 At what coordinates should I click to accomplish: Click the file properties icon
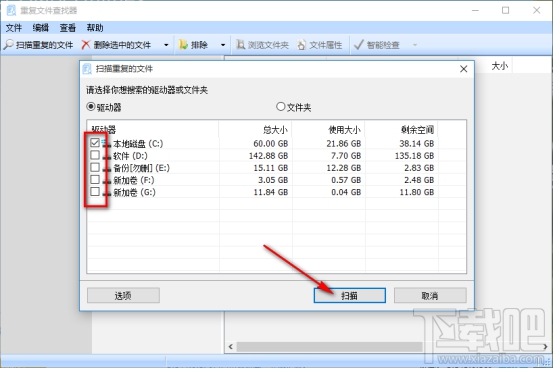(x=302, y=45)
